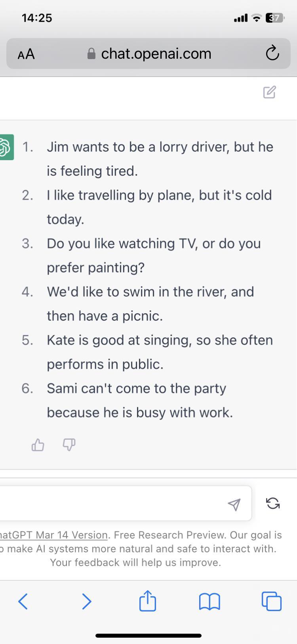Tap the status bar clock showing 14:25
The image size is (297, 644).
(37, 18)
